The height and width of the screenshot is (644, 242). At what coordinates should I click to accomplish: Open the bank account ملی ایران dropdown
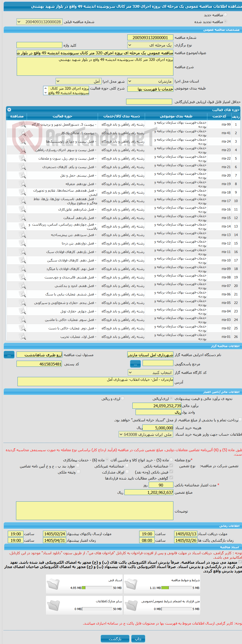[146, 435]
